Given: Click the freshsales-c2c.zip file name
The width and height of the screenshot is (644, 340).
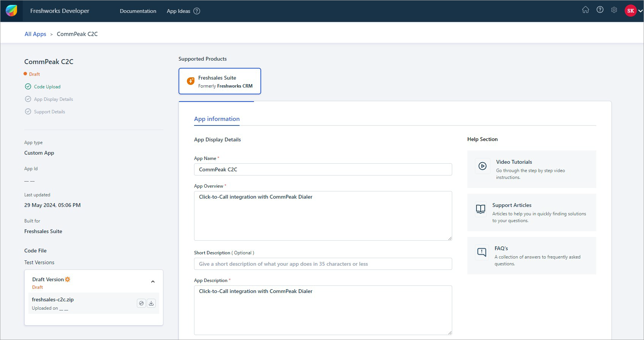Looking at the screenshot, I should point(53,299).
